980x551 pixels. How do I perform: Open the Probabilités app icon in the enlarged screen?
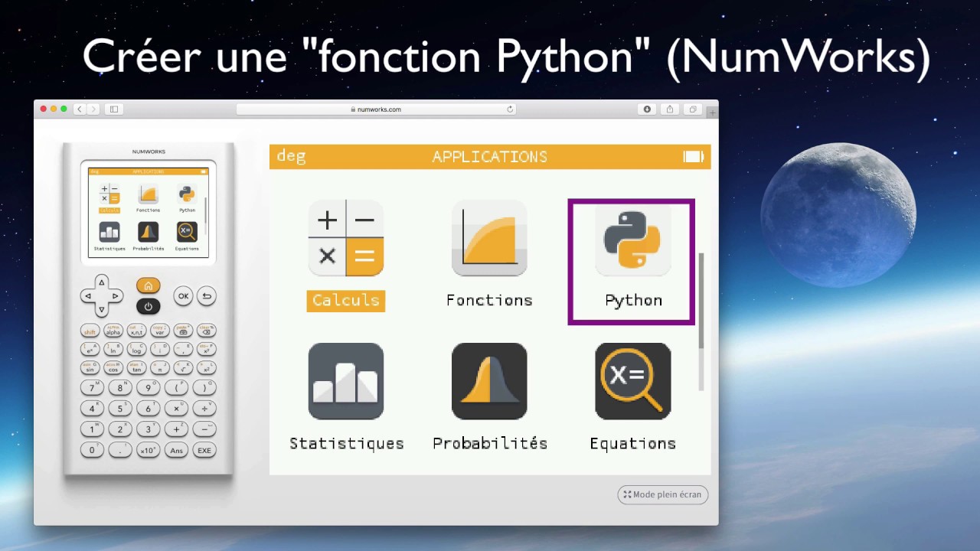point(489,381)
